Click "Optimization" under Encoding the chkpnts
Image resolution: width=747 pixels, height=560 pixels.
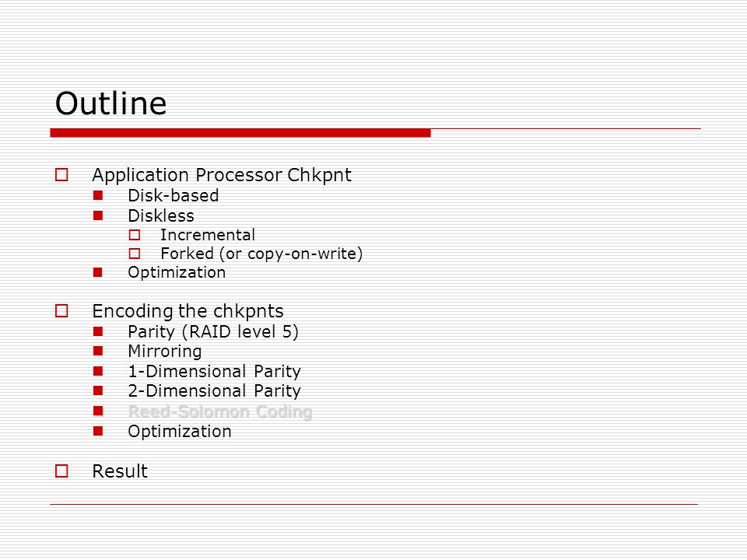180,432
